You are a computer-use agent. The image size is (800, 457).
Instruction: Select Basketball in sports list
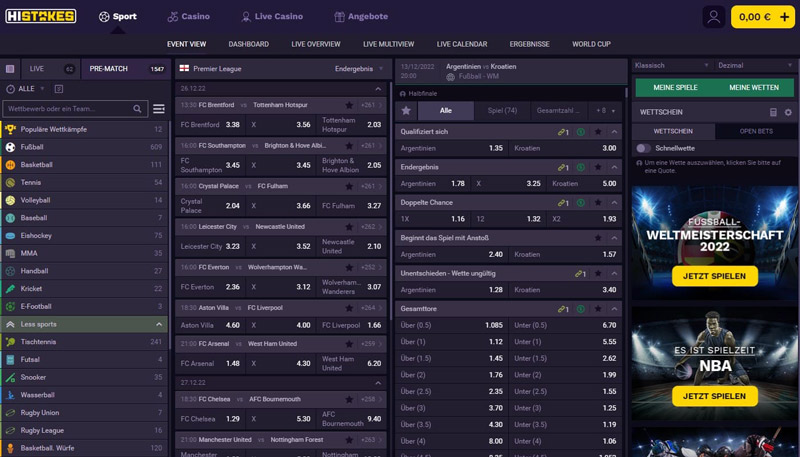[x=85, y=165]
